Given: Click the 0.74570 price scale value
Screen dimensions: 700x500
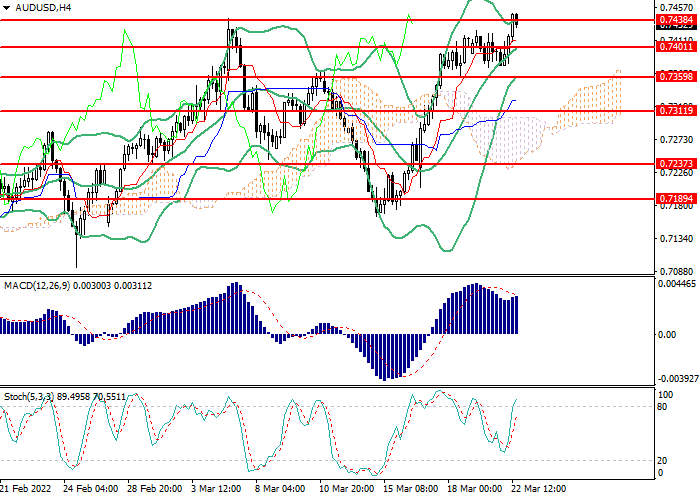Looking at the screenshot, I should click(x=677, y=8).
